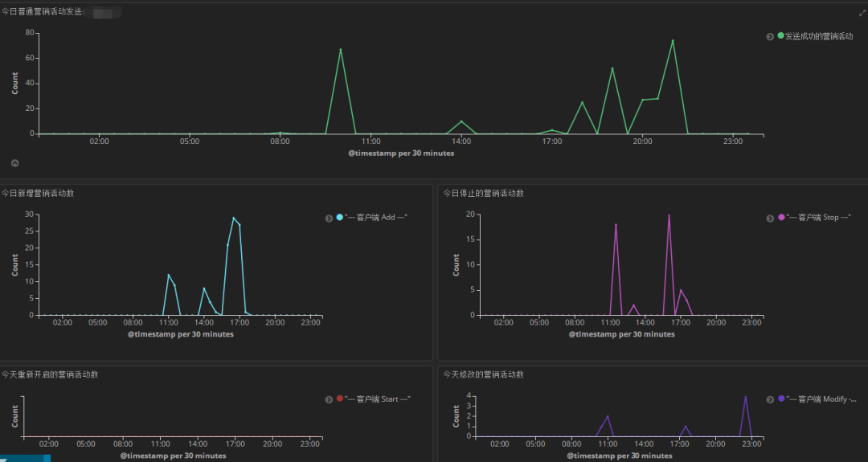Toggle legend arrow beside 客户端 Start
868x462 pixels.
click(x=329, y=399)
